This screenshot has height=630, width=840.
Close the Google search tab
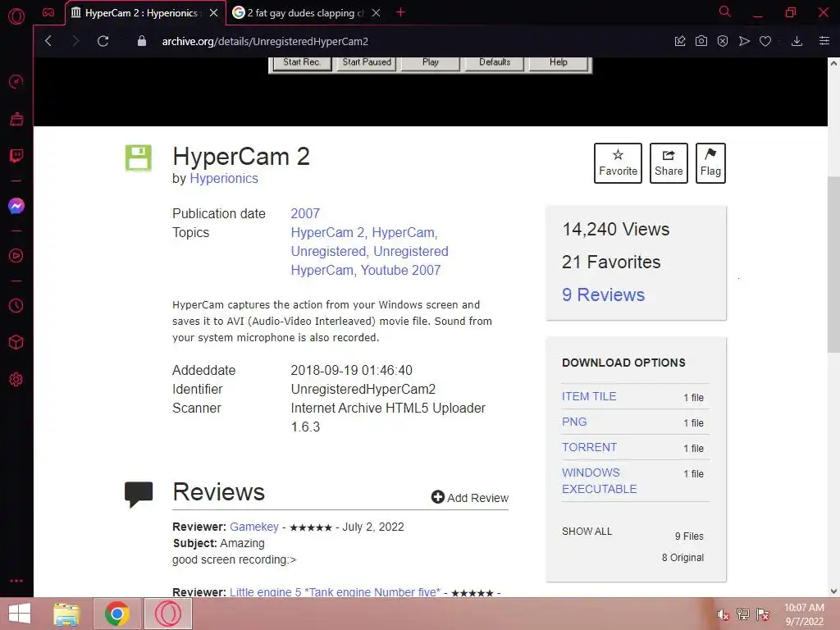(x=376, y=13)
